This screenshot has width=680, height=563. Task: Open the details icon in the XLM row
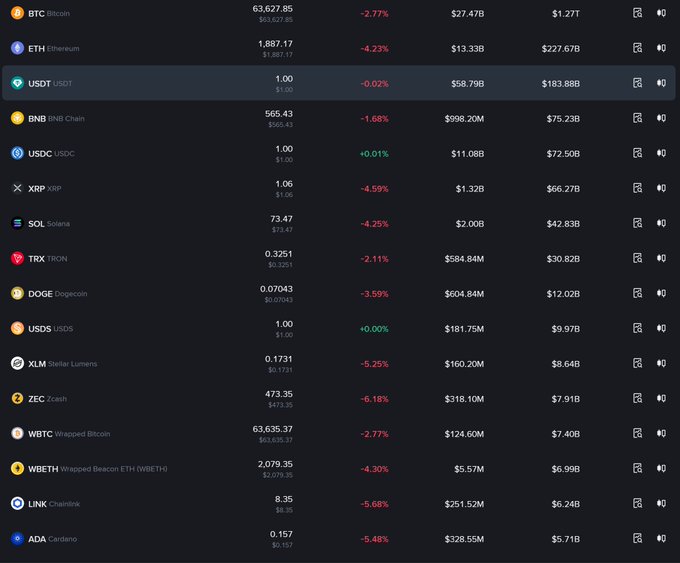click(637, 363)
